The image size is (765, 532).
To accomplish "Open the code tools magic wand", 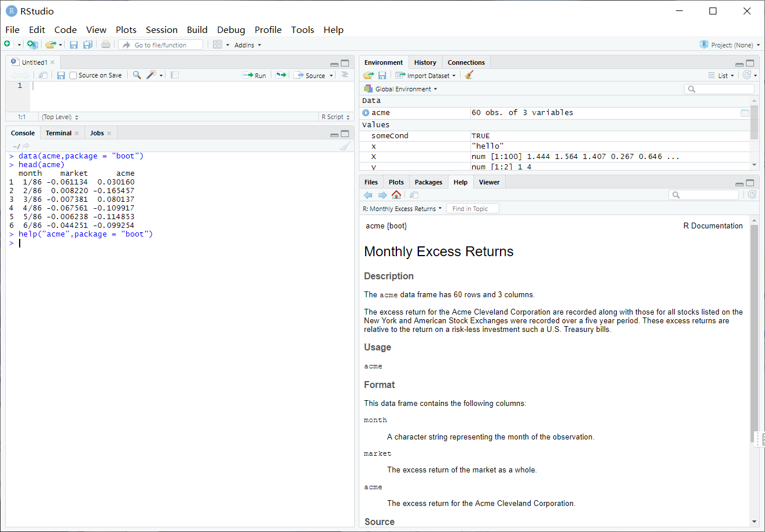I will [x=152, y=75].
